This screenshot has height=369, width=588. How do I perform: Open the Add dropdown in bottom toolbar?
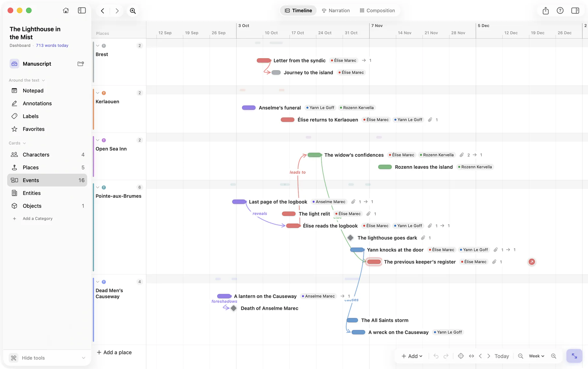412,356
